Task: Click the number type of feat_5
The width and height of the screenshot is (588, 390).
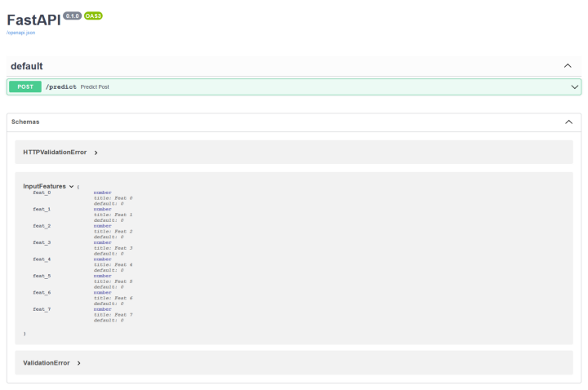Action: (x=102, y=276)
